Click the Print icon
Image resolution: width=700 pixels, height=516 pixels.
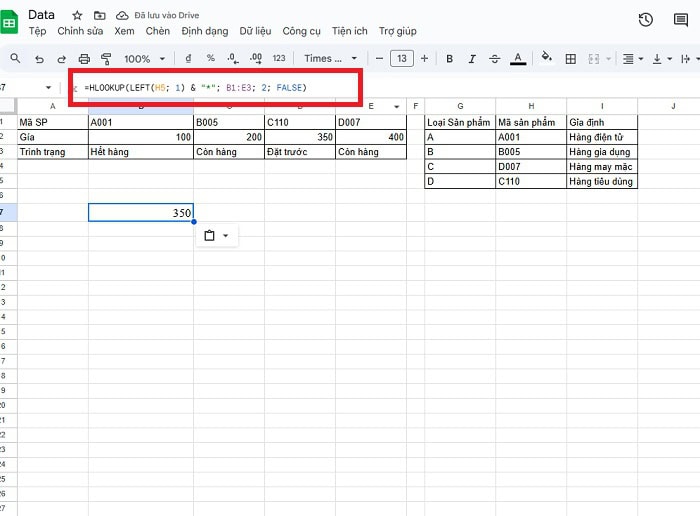[x=84, y=59]
